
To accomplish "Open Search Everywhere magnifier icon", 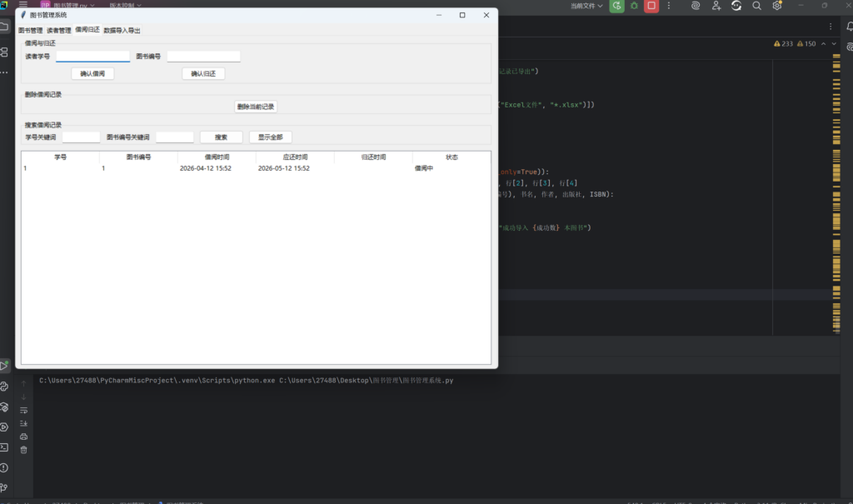I will pos(757,6).
